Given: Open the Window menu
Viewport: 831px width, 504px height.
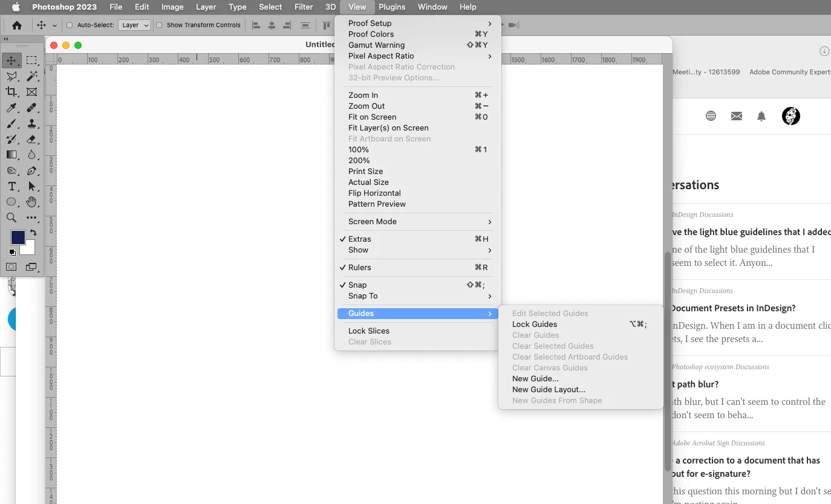Looking at the screenshot, I should (432, 7).
